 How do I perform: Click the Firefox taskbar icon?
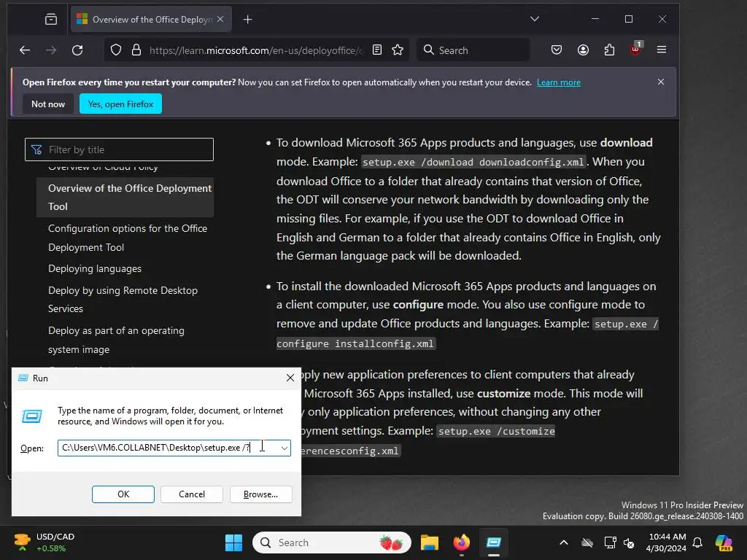point(461,542)
